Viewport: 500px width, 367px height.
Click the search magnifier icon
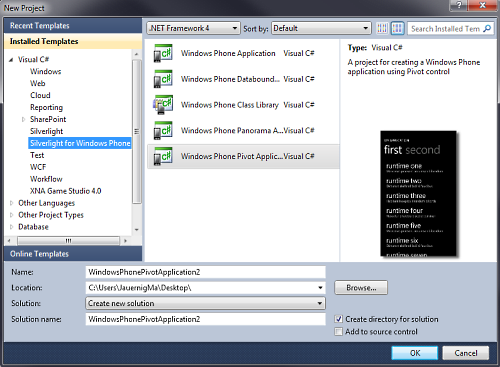click(x=487, y=28)
